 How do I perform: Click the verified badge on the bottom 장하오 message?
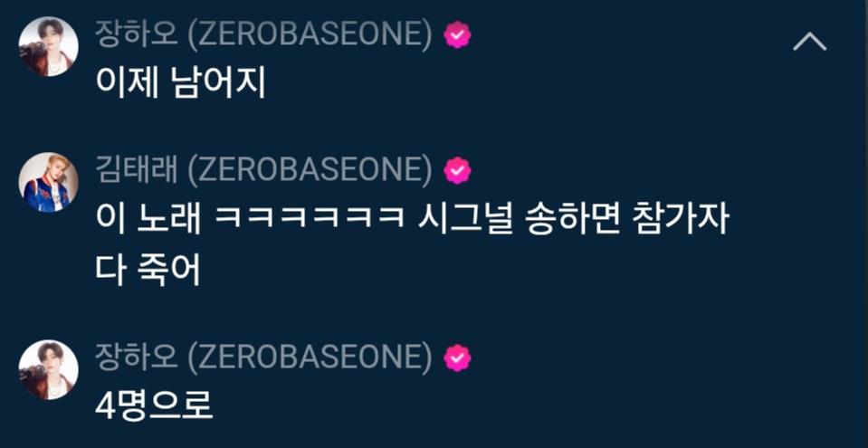457,357
